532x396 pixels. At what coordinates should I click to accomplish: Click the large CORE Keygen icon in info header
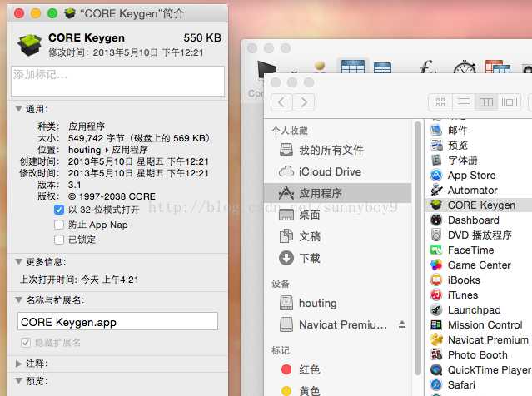30,44
